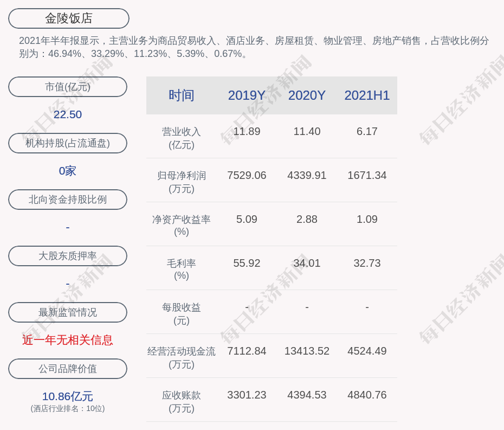The width and height of the screenshot is (504, 430).
Task: Select the 每股收益(元) row label
Action: [182, 314]
